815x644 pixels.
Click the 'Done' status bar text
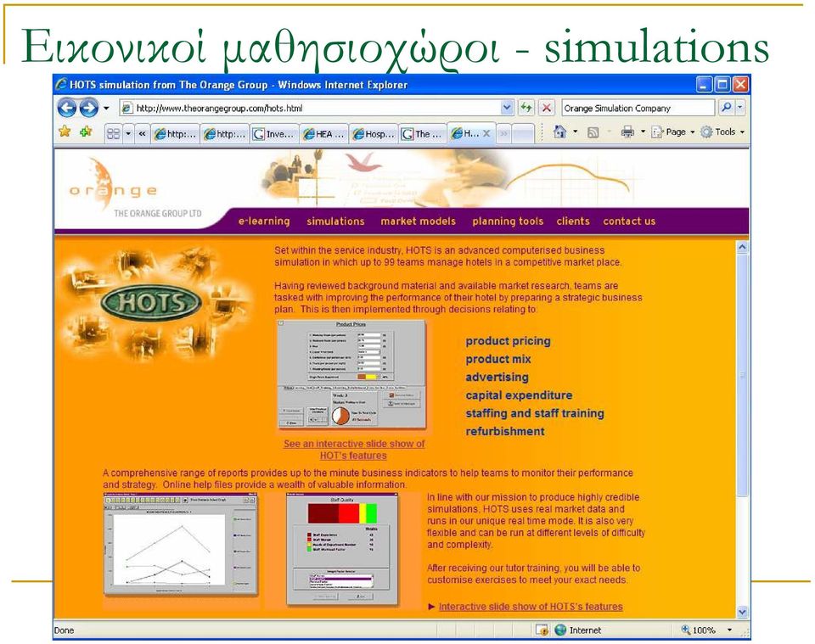coord(64,630)
